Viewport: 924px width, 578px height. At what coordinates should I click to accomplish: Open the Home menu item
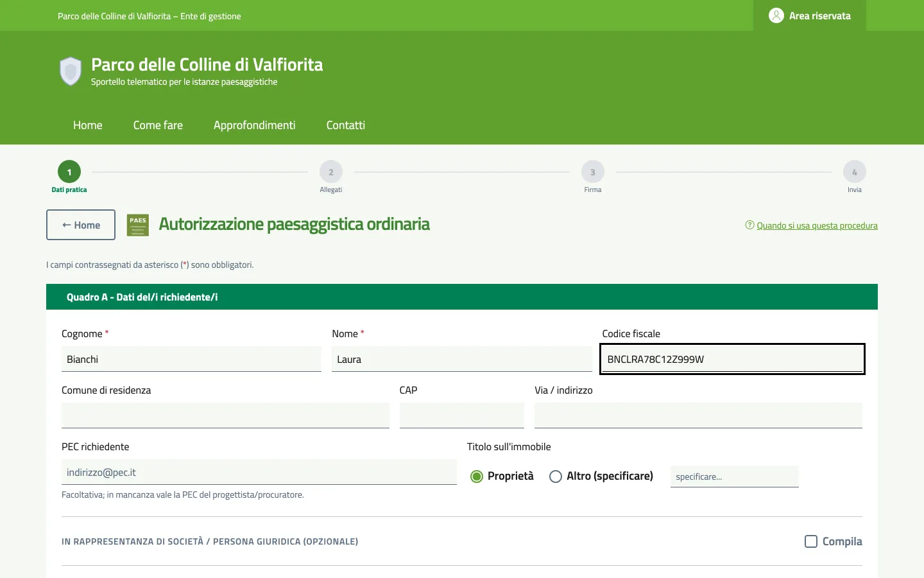88,125
